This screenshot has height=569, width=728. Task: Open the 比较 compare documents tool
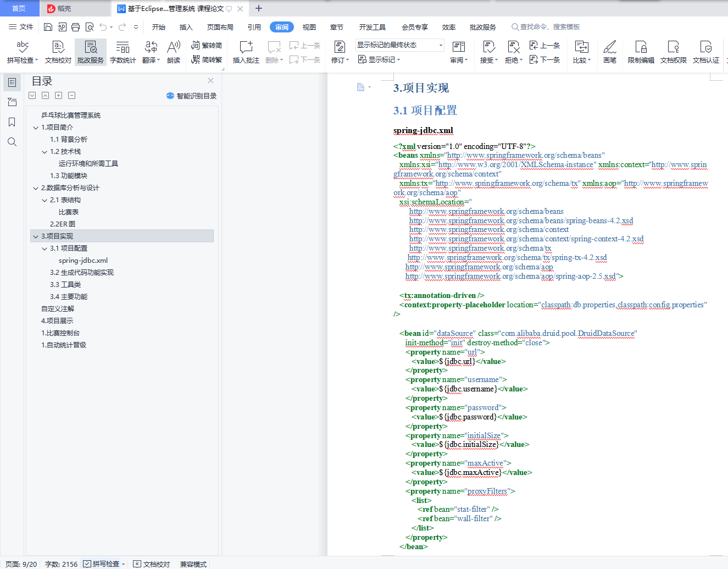(x=581, y=52)
